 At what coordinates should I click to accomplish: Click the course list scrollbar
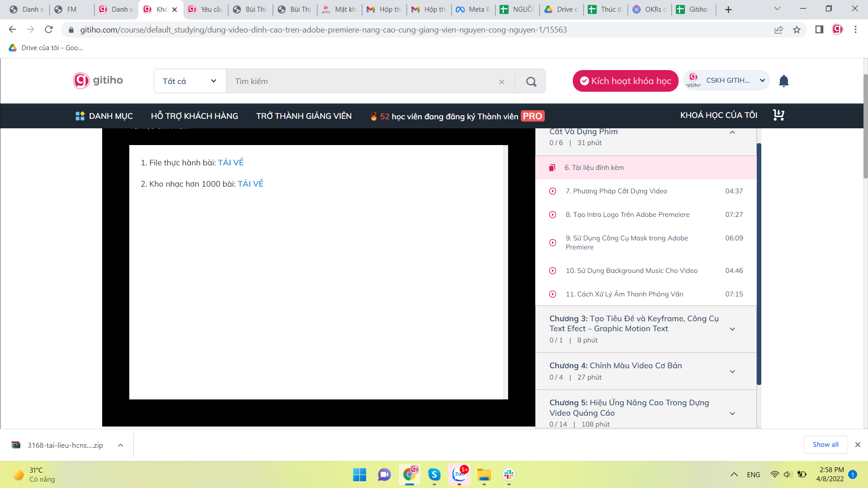pos(759,264)
